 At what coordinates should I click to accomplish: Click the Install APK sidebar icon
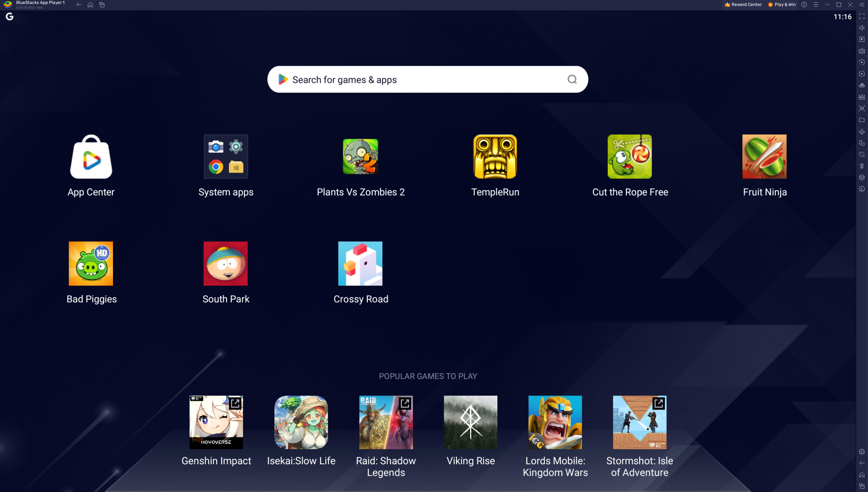pyautogui.click(x=862, y=97)
